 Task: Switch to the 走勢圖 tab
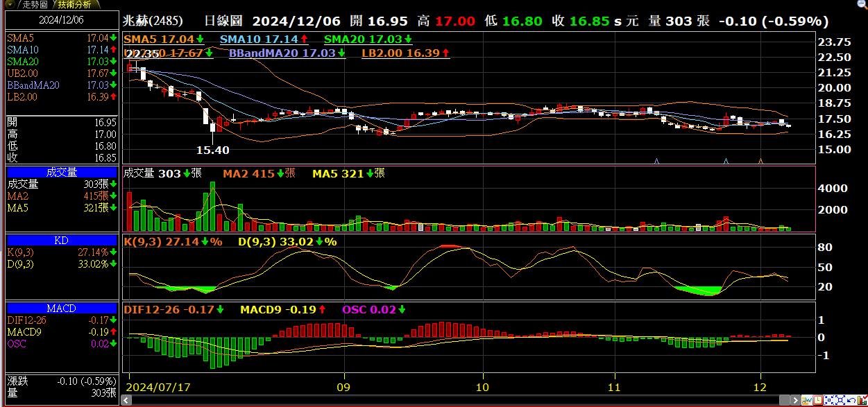point(34,4)
